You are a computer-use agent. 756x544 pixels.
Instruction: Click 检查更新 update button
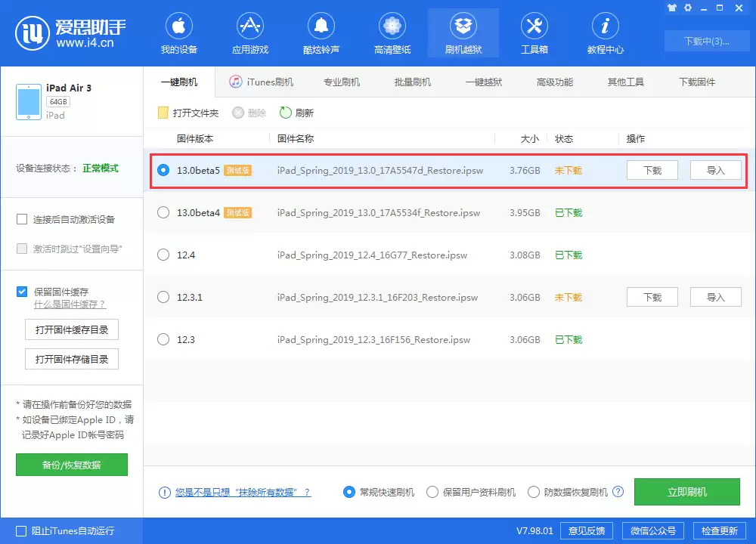pyautogui.click(x=720, y=530)
